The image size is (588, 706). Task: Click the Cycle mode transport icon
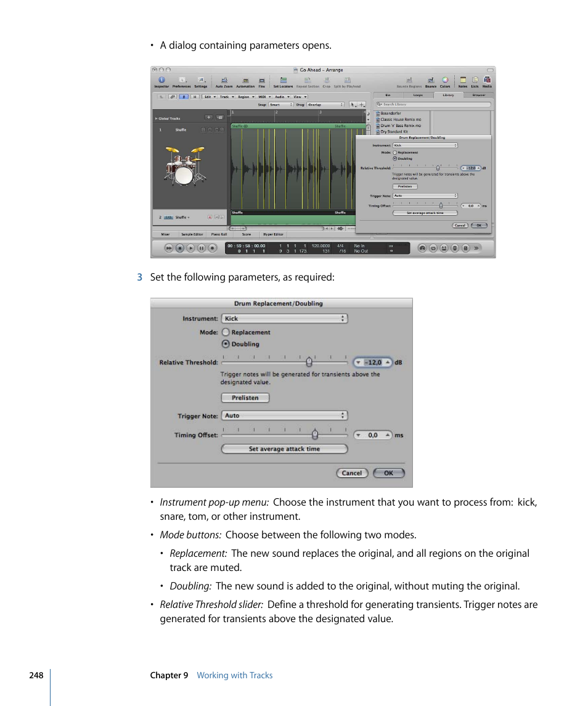[433, 248]
